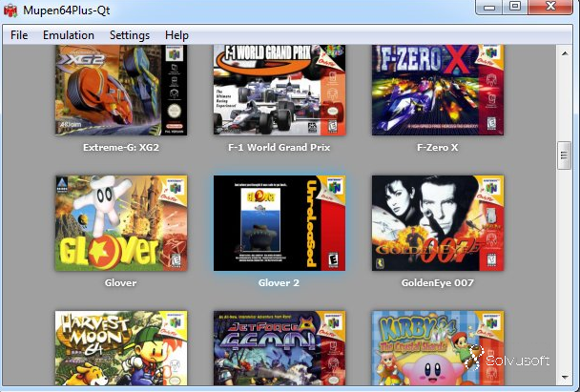Close the Mupen64Plus-Qt window
Screen dimensions: 580x392
coord(550,7)
